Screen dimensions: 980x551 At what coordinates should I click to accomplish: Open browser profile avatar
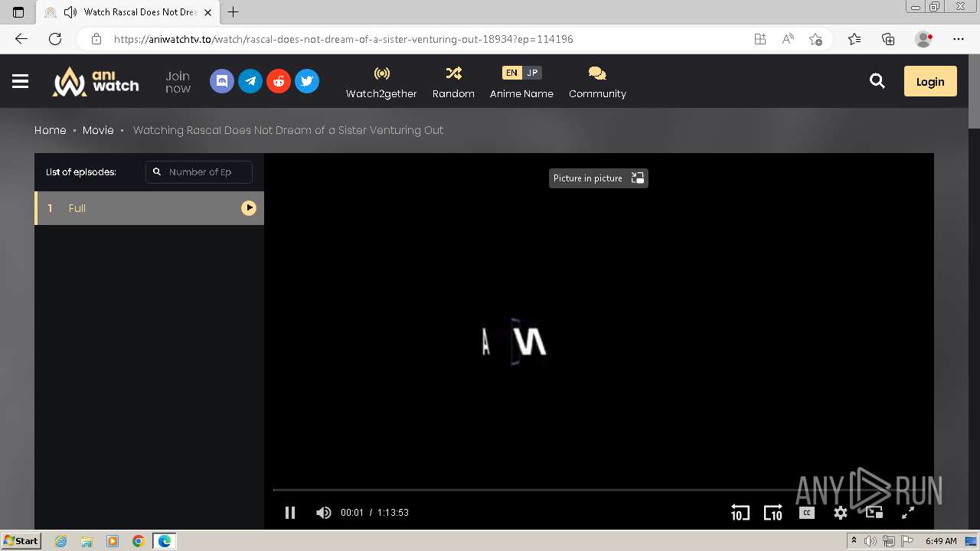tap(923, 39)
